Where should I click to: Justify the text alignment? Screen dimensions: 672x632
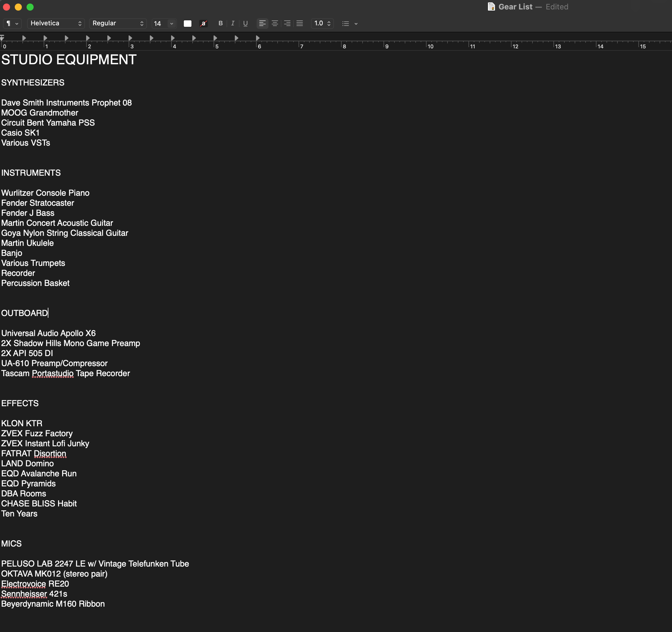point(299,23)
